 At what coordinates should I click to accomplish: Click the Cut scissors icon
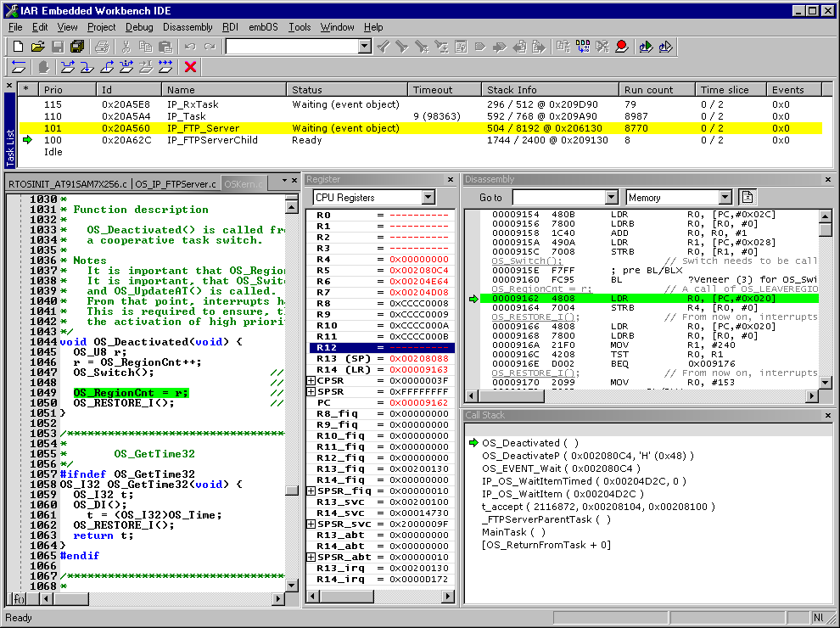(126, 48)
